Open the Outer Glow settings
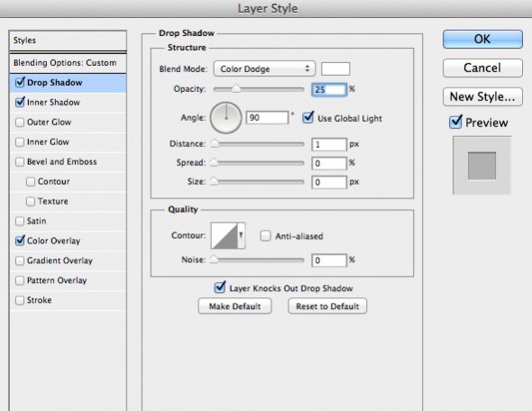Screen dimensions: 532x411 (x=50, y=122)
